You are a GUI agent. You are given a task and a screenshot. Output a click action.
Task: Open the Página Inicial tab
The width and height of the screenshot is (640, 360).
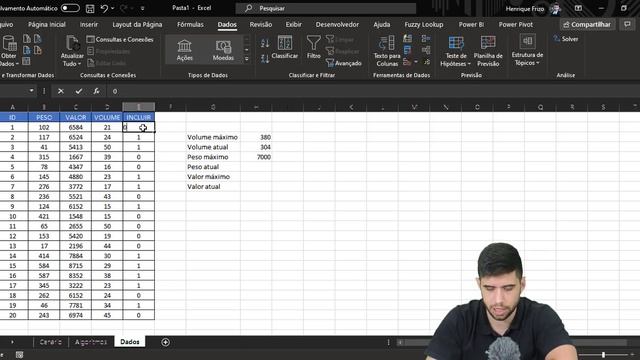[47, 24]
